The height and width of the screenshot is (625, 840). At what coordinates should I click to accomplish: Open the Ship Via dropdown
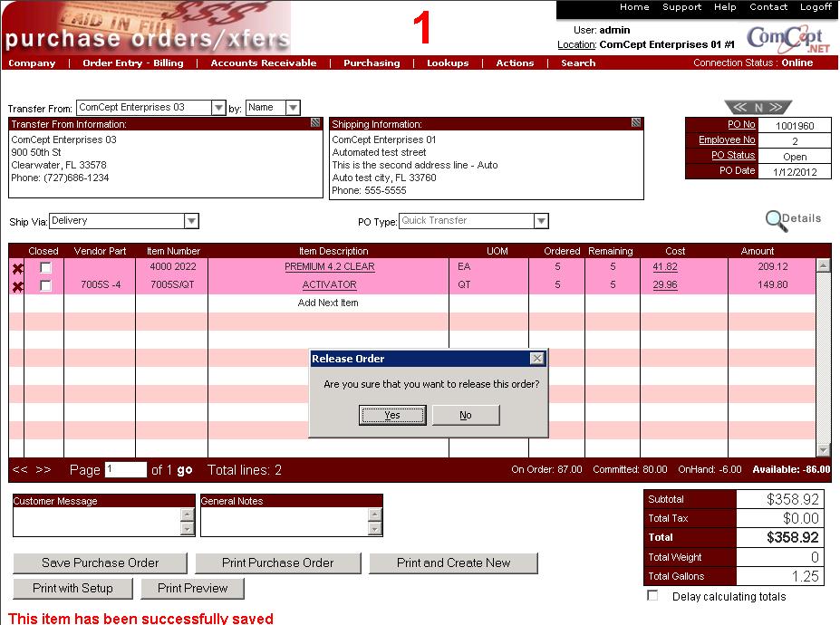click(x=191, y=221)
